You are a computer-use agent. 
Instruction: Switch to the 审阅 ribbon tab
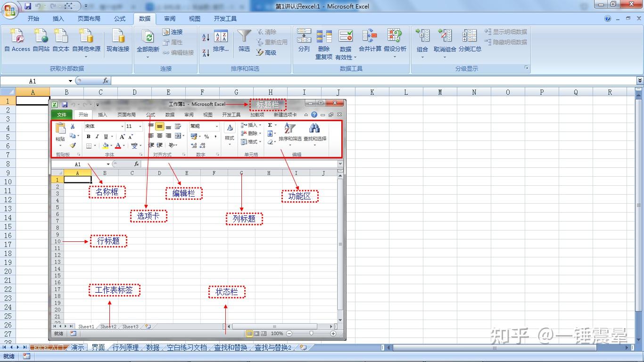pos(170,19)
